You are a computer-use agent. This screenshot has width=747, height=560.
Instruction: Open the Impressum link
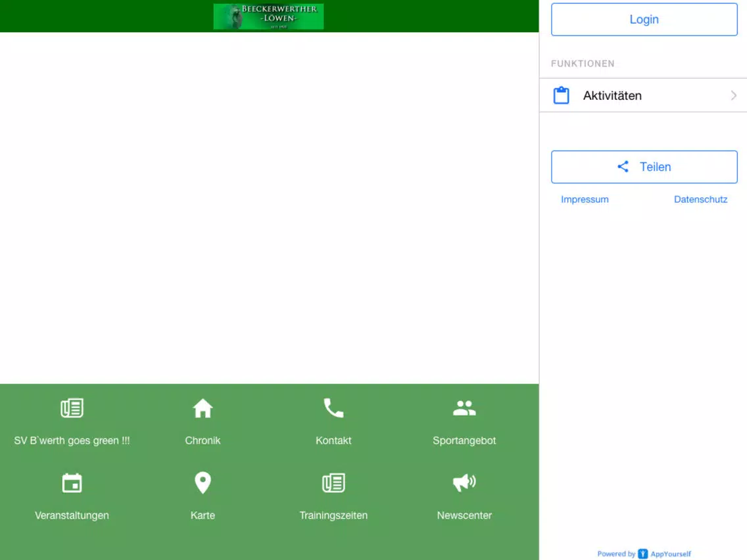[x=585, y=200]
